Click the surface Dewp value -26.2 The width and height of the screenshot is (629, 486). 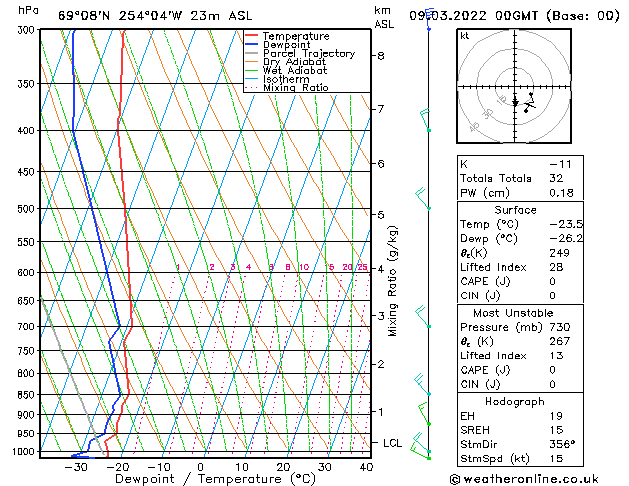(x=566, y=238)
